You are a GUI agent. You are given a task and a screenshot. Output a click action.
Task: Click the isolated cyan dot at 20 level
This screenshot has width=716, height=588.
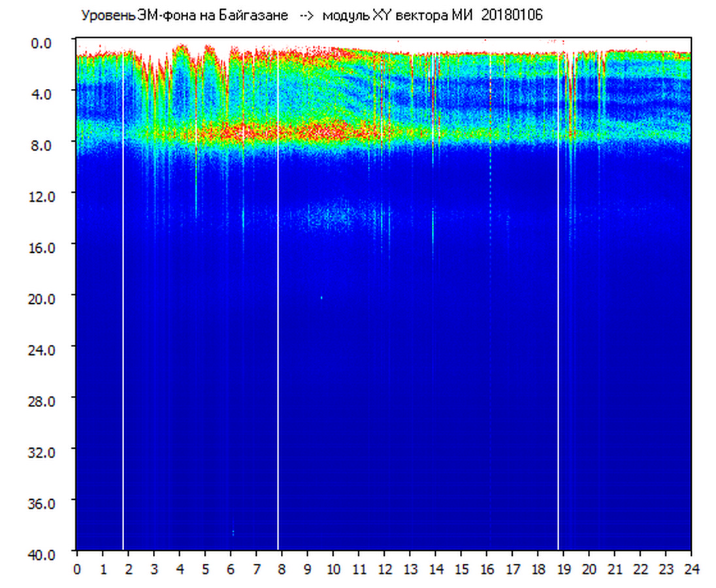click(321, 298)
